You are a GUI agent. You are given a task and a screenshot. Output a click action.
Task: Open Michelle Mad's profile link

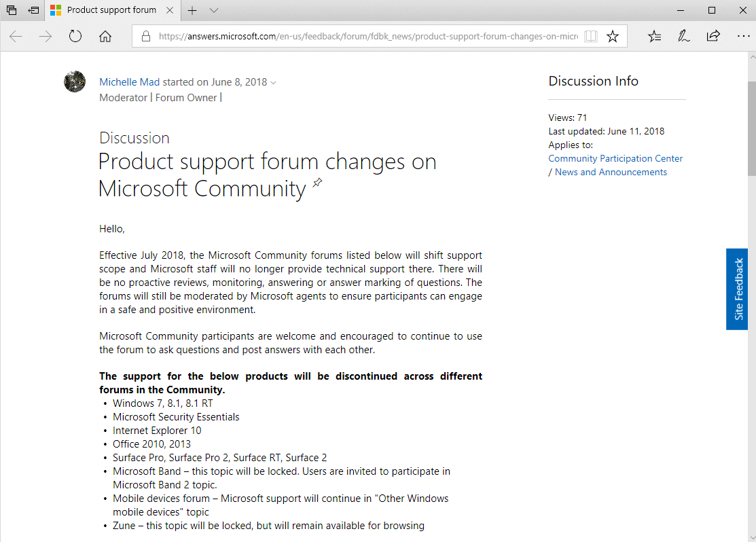point(129,82)
